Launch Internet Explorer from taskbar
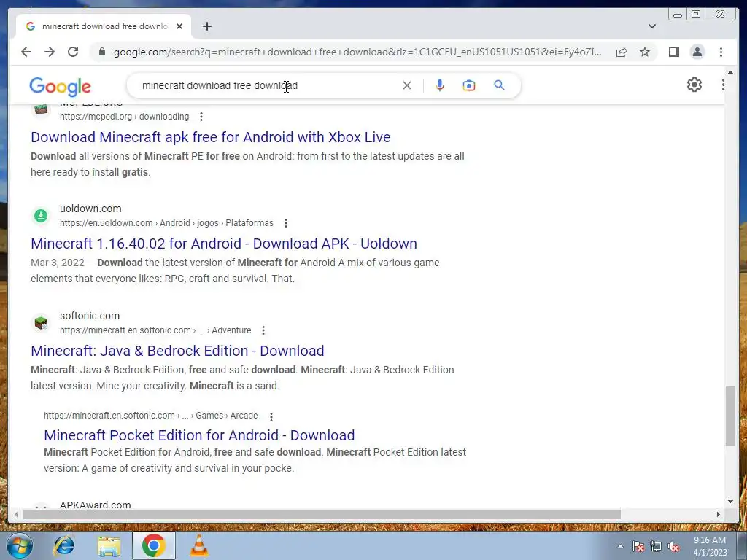This screenshot has width=747, height=560. (x=63, y=545)
